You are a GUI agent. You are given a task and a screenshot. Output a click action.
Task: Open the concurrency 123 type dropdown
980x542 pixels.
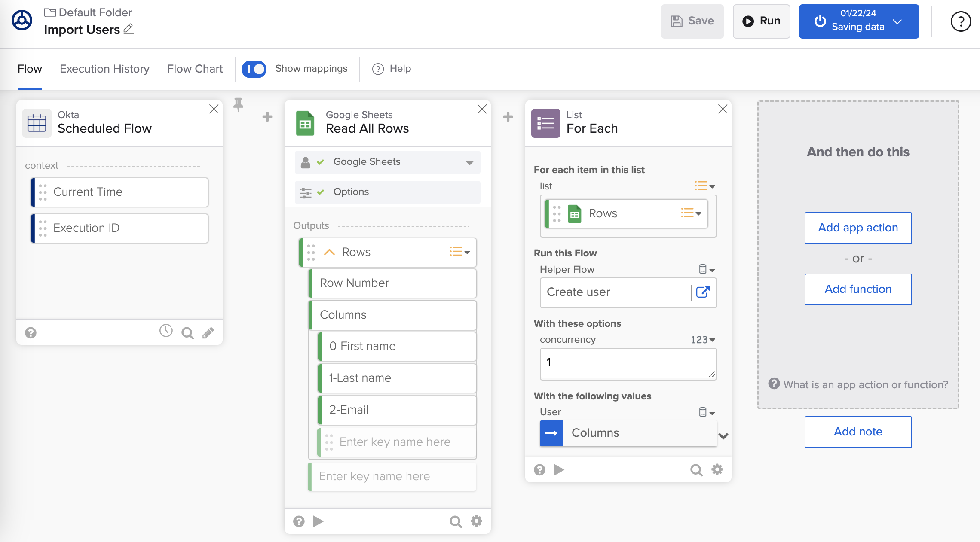pyautogui.click(x=703, y=340)
